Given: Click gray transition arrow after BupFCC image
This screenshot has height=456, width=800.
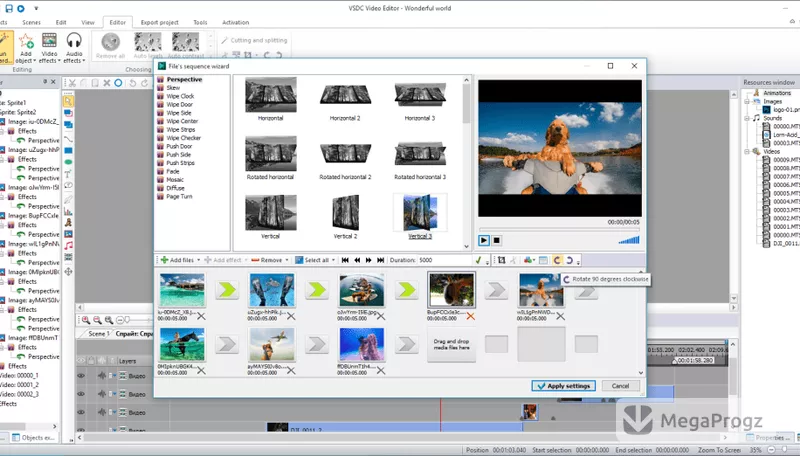Looking at the screenshot, I should coord(496,290).
